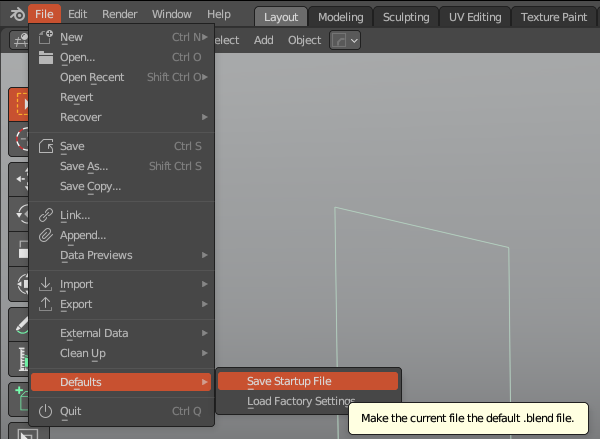
Task: Expand the Export submenu
Action: pyautogui.click(x=121, y=304)
